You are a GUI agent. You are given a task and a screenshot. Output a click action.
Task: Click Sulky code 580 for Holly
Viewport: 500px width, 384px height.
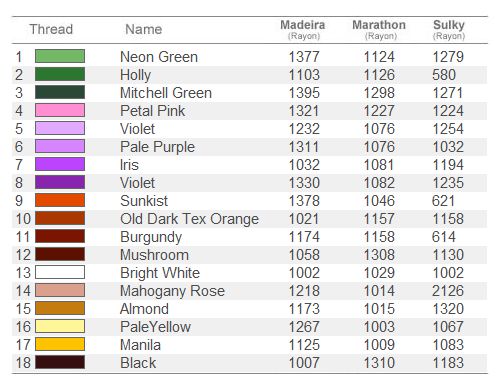[x=444, y=75]
